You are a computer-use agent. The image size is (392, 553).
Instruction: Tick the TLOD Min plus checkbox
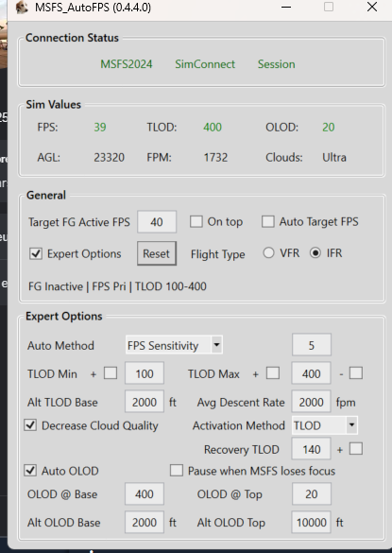point(111,373)
